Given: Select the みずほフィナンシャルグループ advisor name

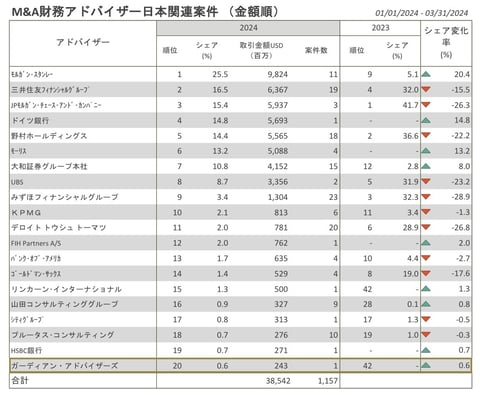Looking at the screenshot, I should [65, 197].
